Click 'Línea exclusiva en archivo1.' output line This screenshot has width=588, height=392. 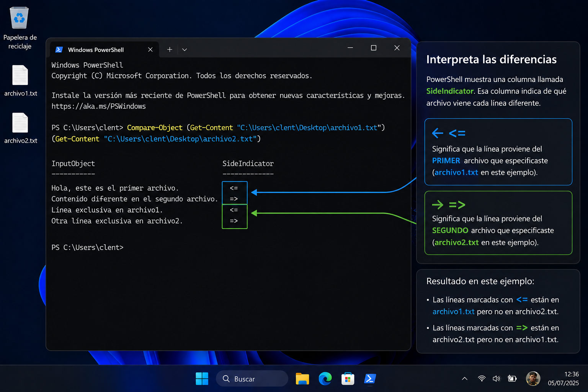click(107, 210)
